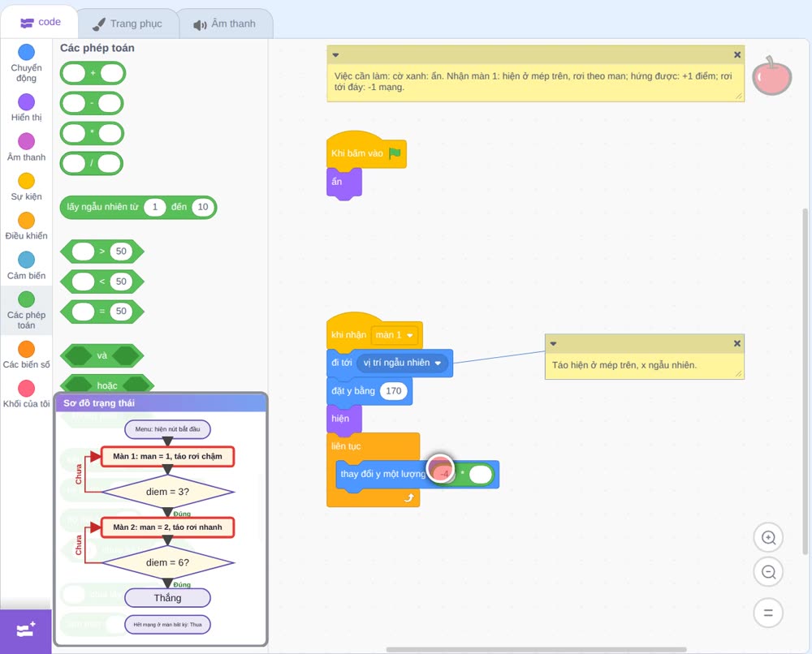Switch to the Âm thanh tab

tap(225, 24)
